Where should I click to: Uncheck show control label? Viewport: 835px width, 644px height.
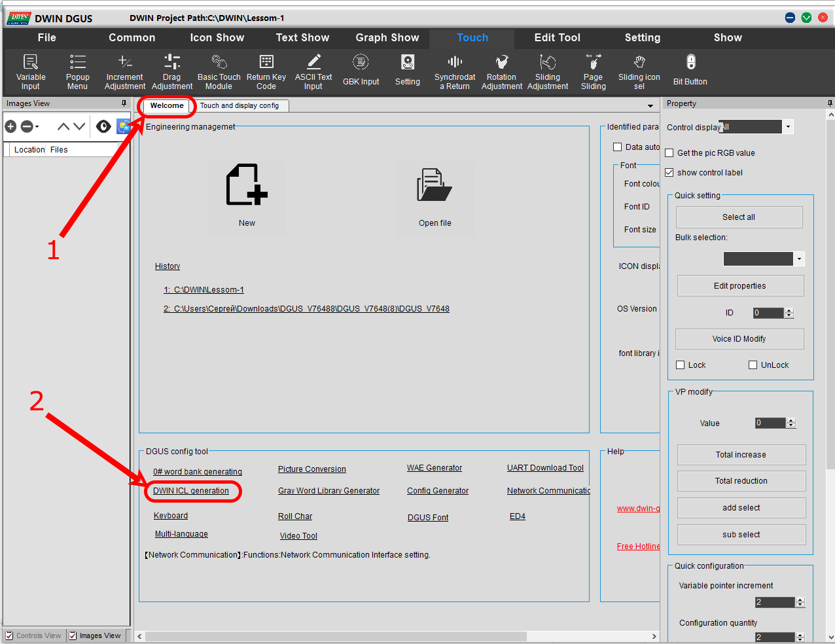coord(669,172)
